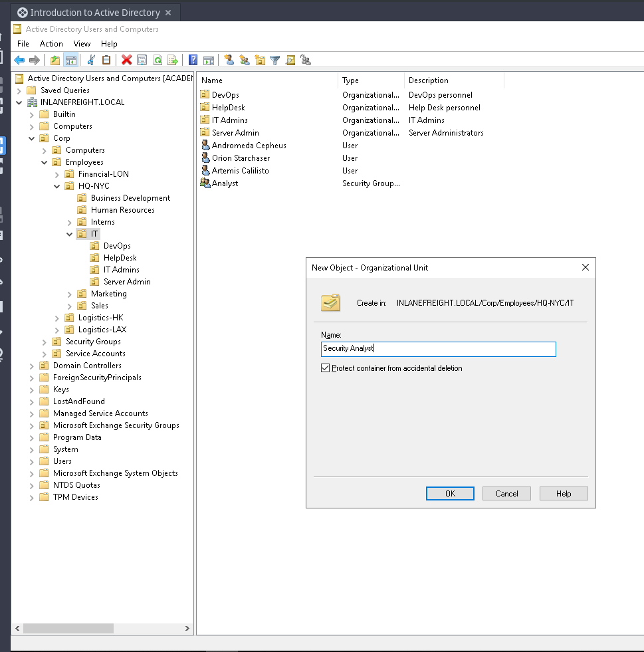Click the red Delete toolbar icon
Viewport: 644px width, 652px height.
click(126, 60)
